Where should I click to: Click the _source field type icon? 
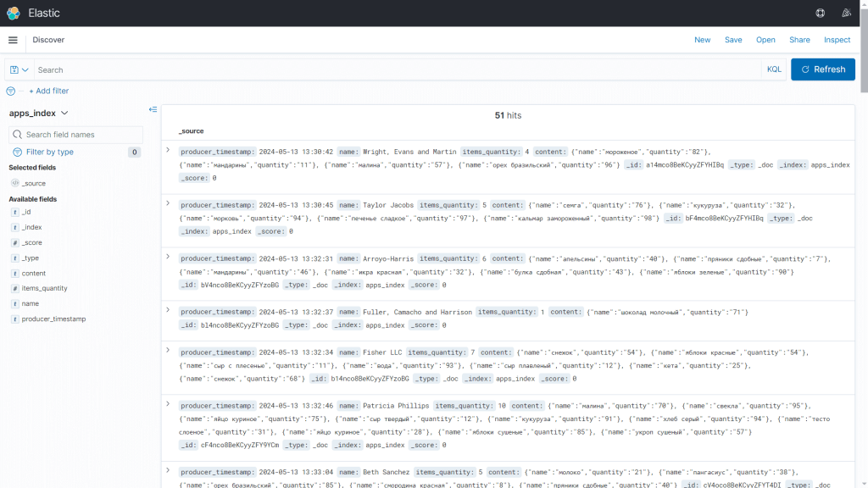point(15,183)
